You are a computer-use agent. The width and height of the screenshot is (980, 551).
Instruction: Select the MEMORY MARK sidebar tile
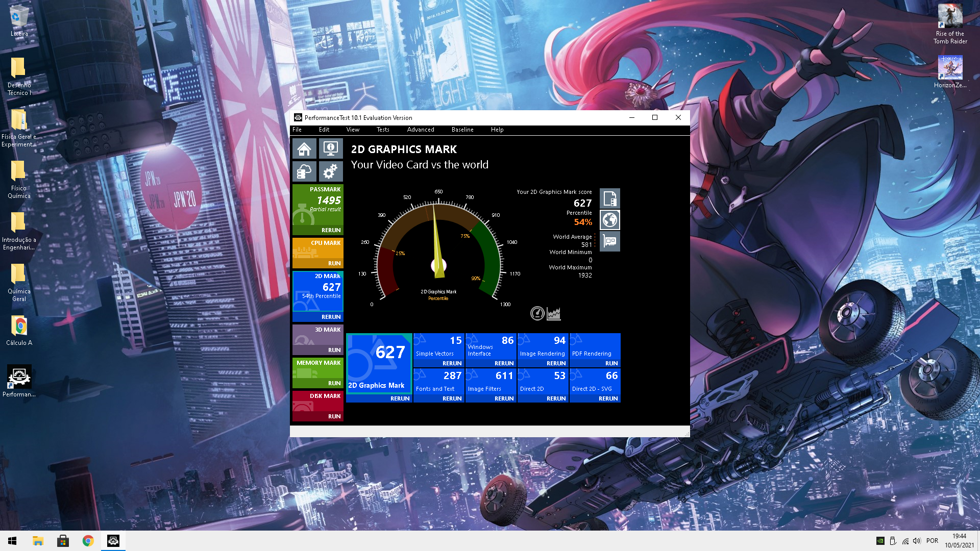(318, 368)
